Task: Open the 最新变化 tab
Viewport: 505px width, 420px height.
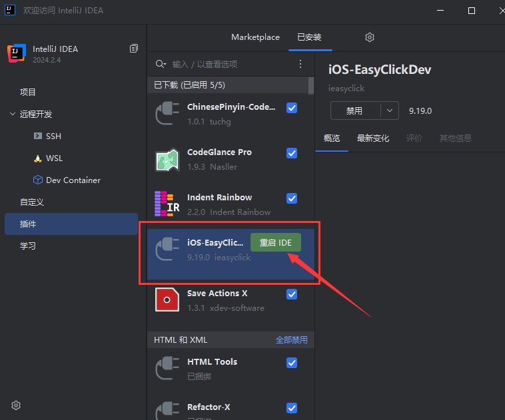Action: coord(373,138)
